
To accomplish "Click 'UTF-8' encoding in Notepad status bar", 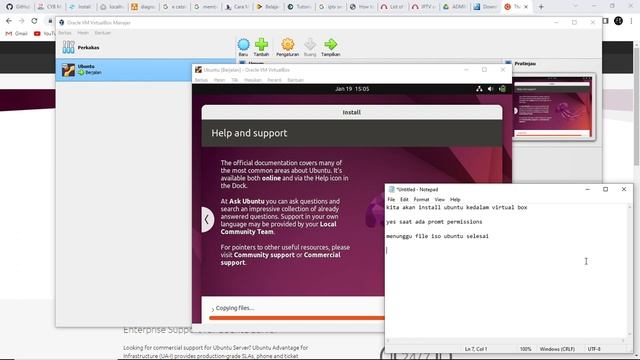I will point(594,349).
